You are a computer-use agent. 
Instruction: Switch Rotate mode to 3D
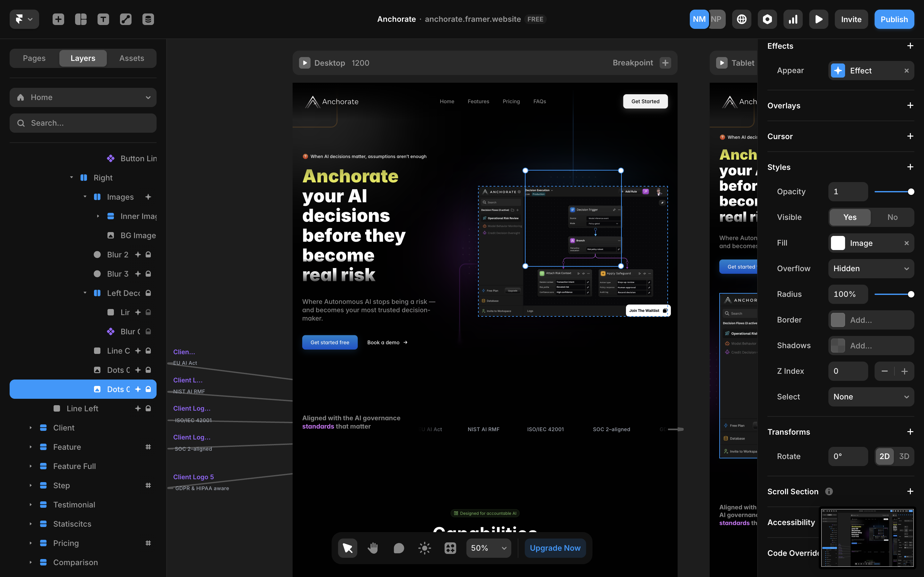[904, 456]
